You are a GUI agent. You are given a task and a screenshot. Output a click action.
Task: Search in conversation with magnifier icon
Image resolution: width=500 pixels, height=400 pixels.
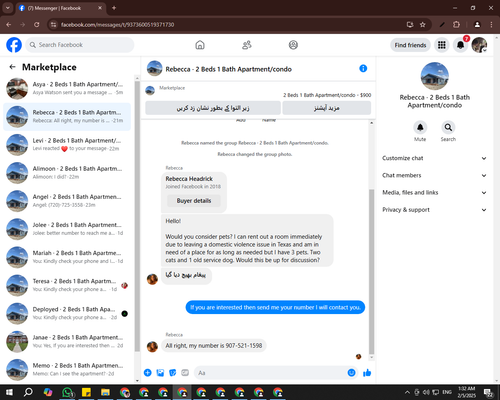(x=448, y=127)
